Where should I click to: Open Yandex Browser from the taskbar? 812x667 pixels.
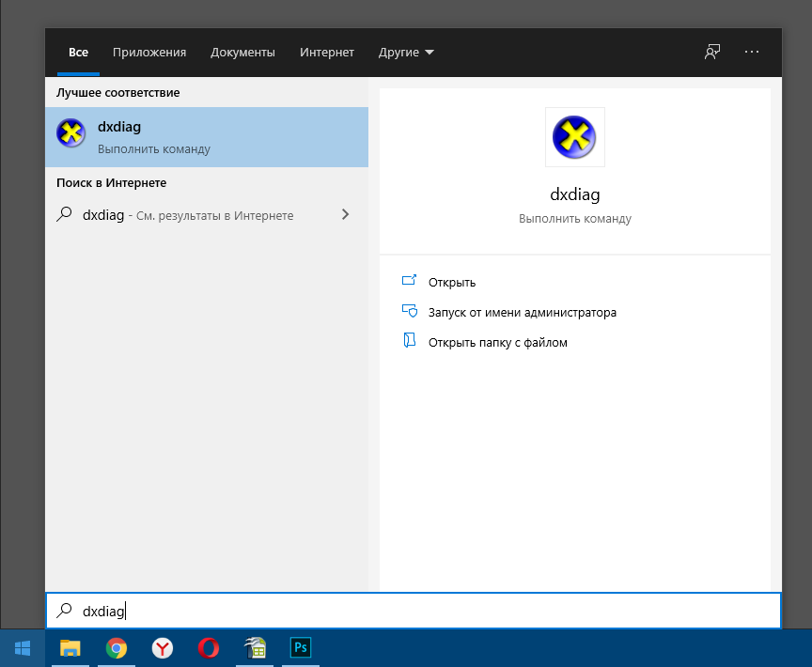[163, 647]
